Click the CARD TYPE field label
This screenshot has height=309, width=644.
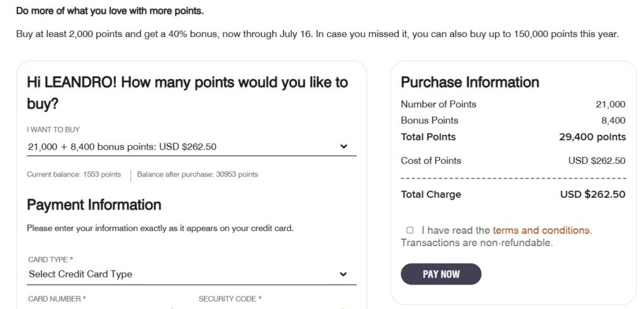tap(51, 259)
